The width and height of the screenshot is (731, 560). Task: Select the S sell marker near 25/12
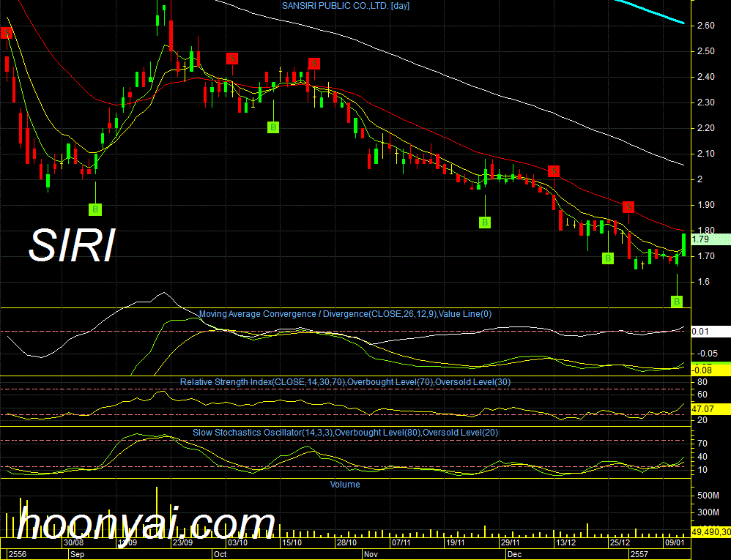(x=628, y=207)
